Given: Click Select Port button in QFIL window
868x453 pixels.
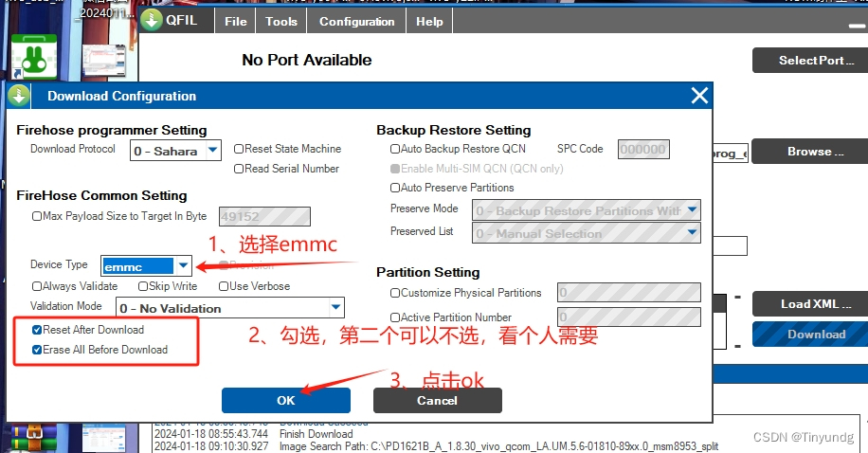Looking at the screenshot, I should pyautogui.click(x=810, y=61).
